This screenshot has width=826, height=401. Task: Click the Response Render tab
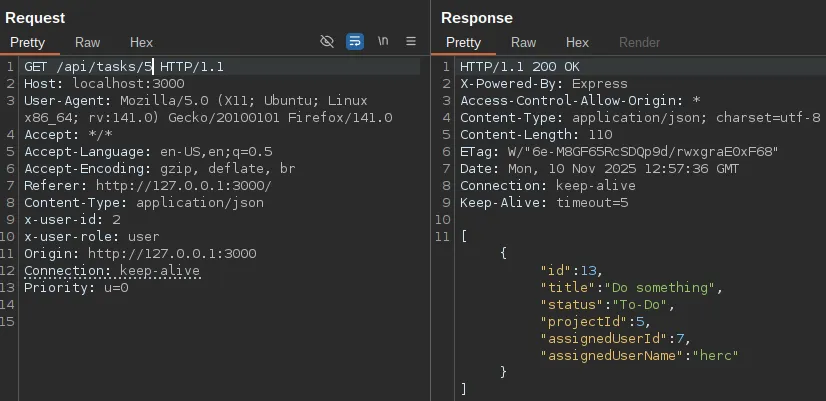click(639, 42)
